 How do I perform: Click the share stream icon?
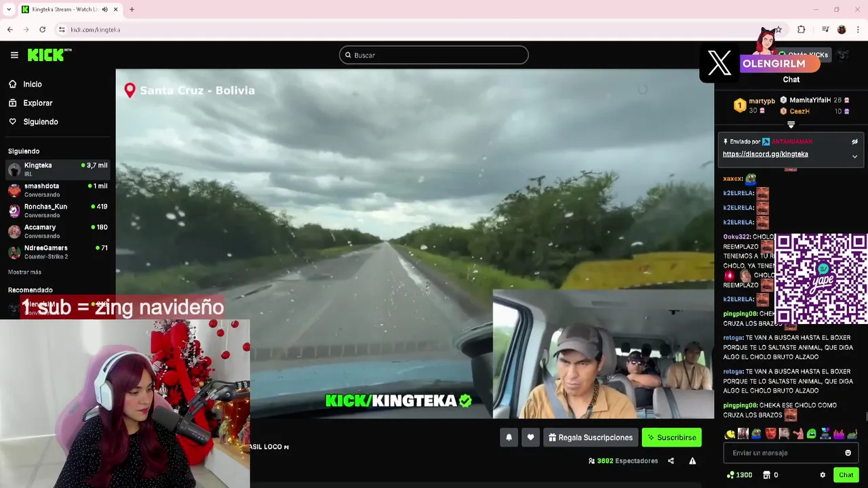[x=671, y=461]
